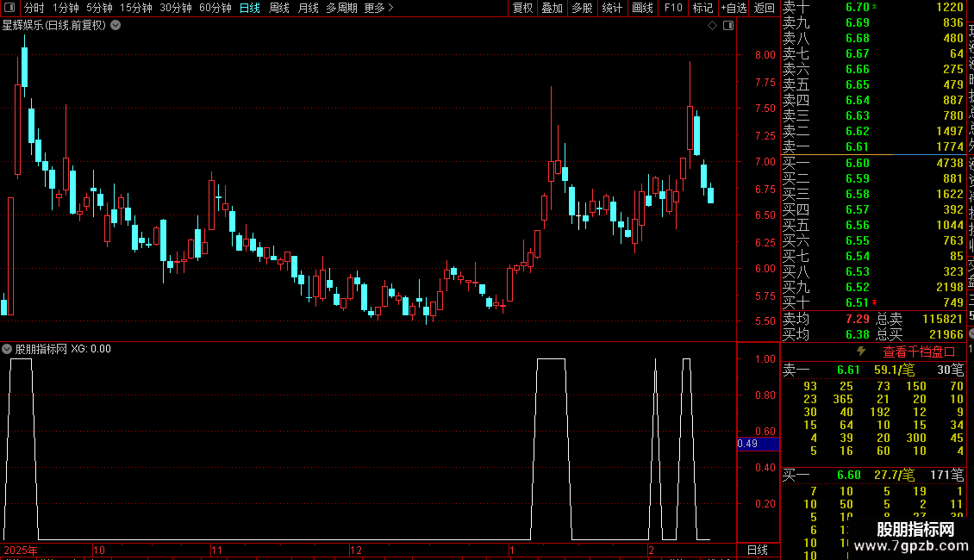974x560 pixels.
Task: Click the 复权 adjustment button
Action: pyautogui.click(x=523, y=8)
